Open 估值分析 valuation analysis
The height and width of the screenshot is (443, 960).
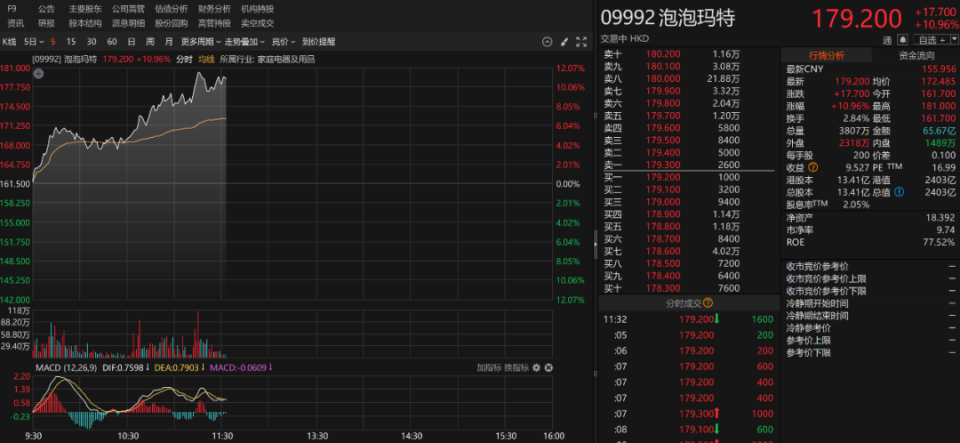[x=171, y=9]
